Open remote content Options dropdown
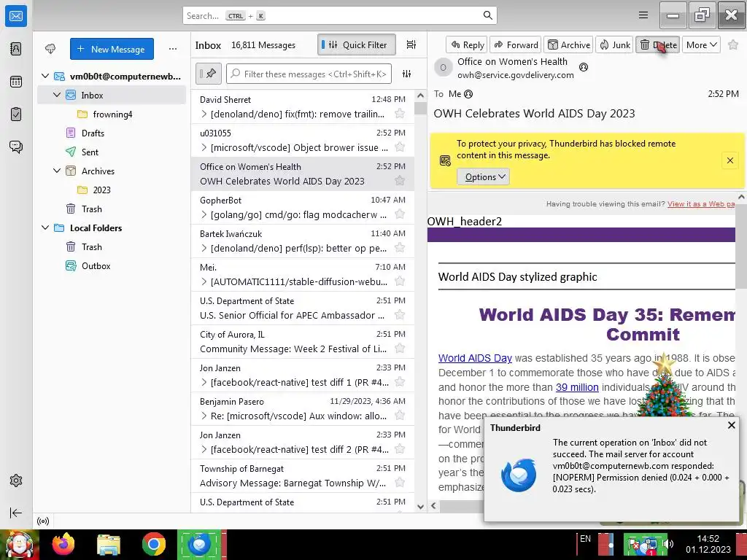The width and height of the screenshot is (747, 560). [483, 176]
